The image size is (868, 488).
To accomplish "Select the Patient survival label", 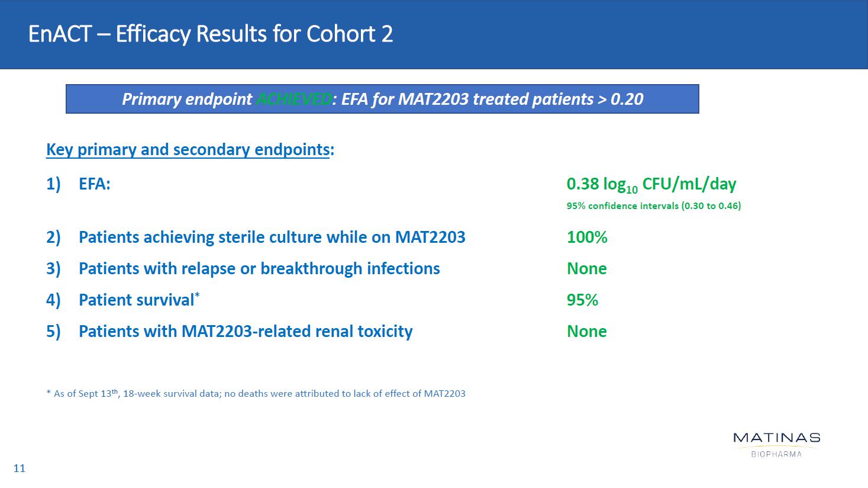I will [136, 300].
